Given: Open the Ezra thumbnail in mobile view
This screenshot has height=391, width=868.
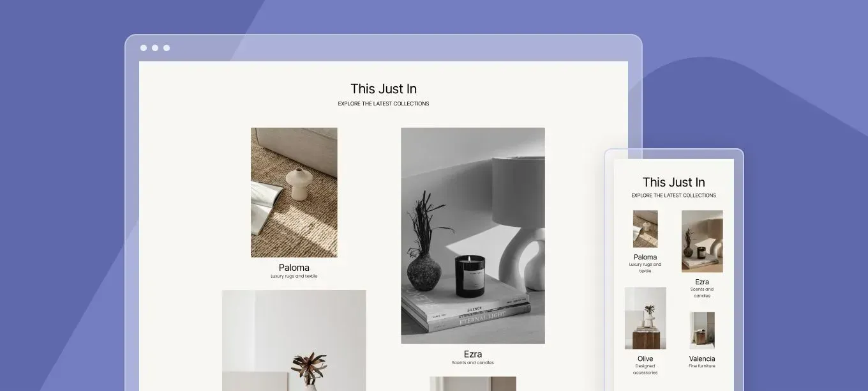Looking at the screenshot, I should coord(702,241).
